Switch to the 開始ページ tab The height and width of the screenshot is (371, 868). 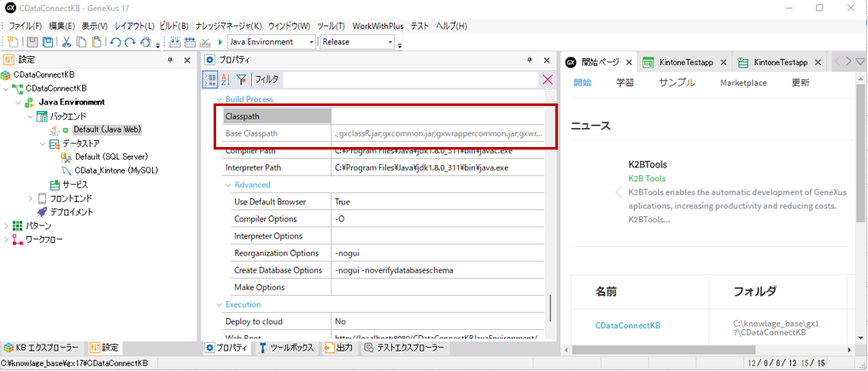pos(600,62)
